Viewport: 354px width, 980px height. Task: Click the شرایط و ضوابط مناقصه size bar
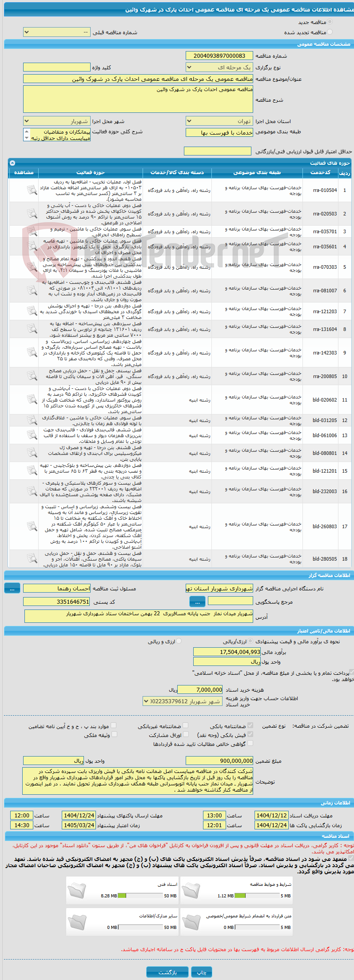(257, 896)
